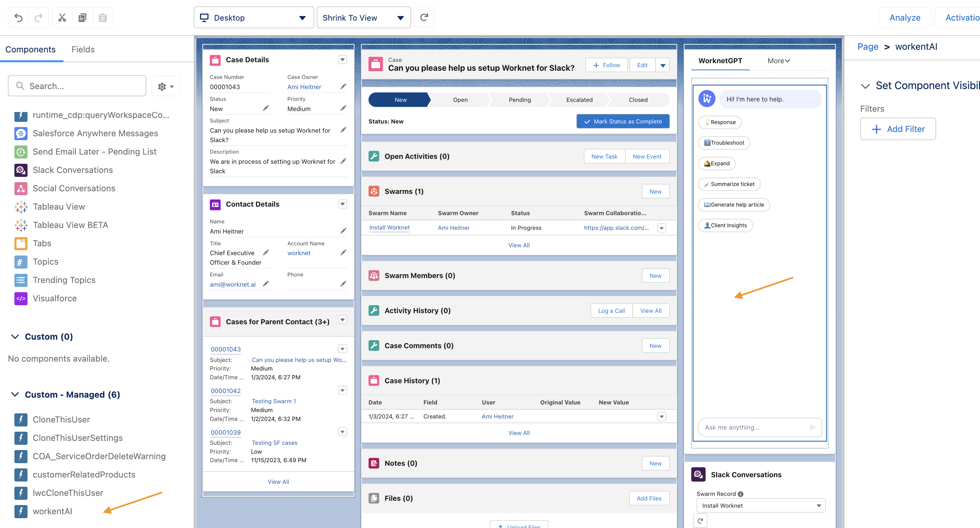980x528 pixels.
Task: Click the Page breadcrumb link
Action: click(868, 47)
